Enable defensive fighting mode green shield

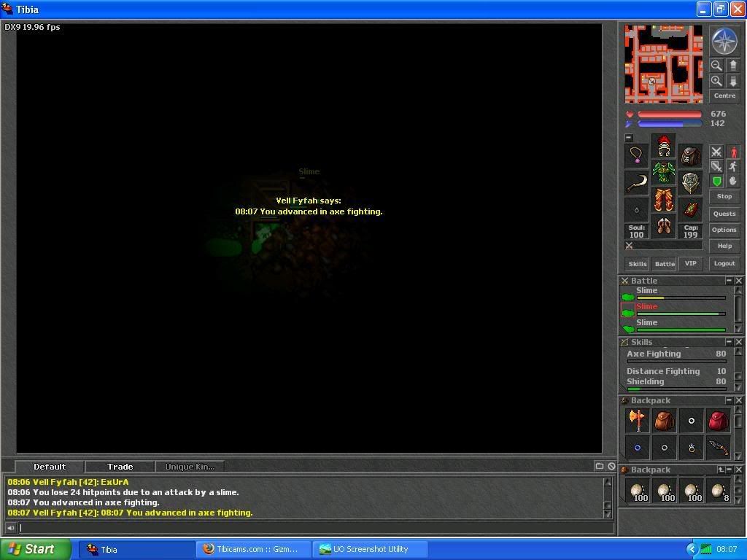pyautogui.click(x=716, y=181)
